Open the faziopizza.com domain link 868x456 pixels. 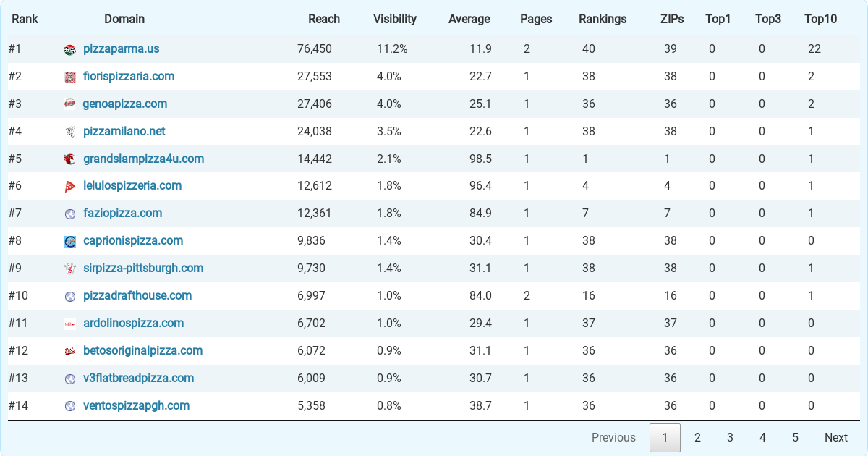tap(122, 213)
